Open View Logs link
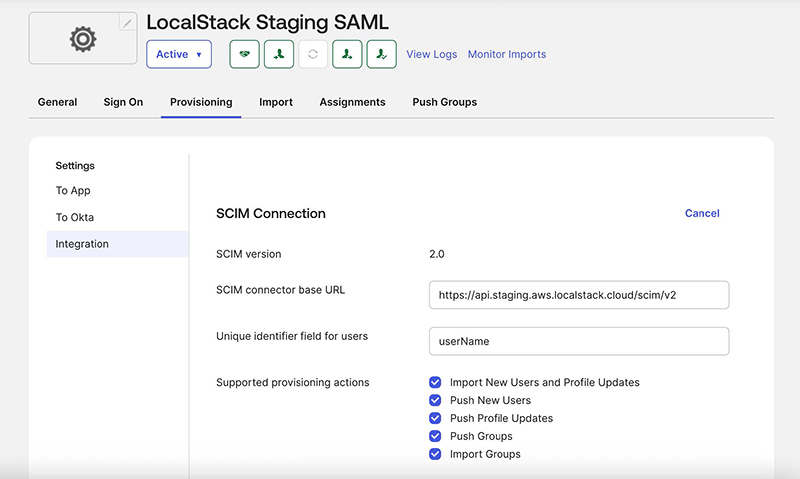The image size is (800, 479). 432,54
